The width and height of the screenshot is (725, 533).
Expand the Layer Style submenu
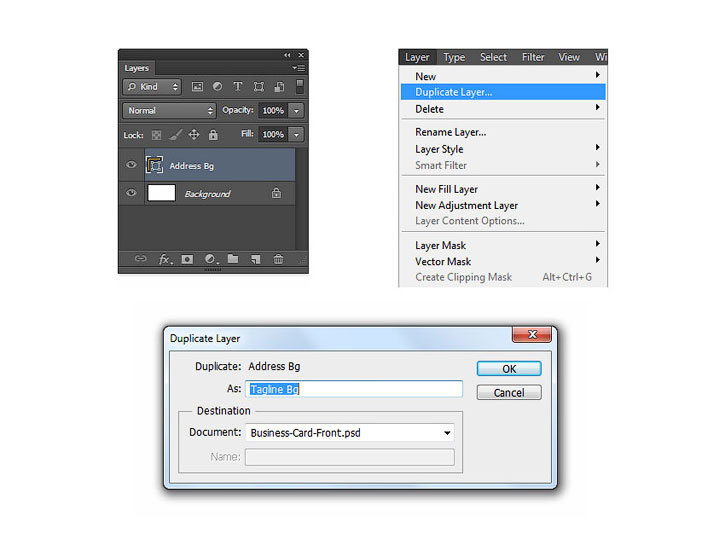pyautogui.click(x=503, y=149)
